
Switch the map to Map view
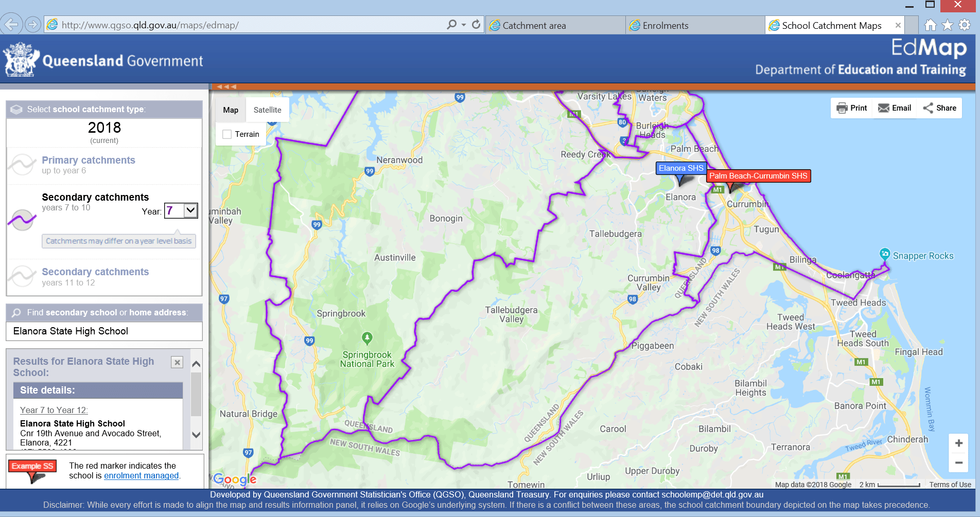[231, 110]
